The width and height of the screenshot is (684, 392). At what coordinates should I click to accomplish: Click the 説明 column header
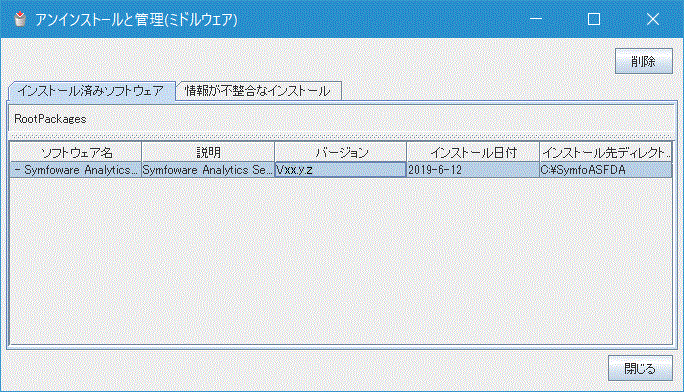pos(208,152)
